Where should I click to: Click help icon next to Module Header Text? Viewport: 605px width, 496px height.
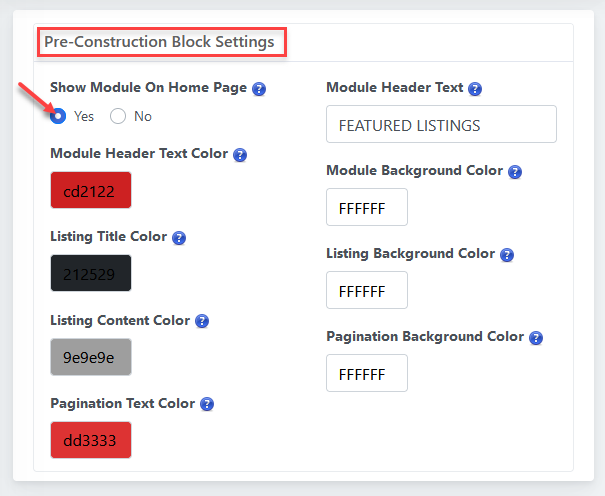(x=475, y=89)
